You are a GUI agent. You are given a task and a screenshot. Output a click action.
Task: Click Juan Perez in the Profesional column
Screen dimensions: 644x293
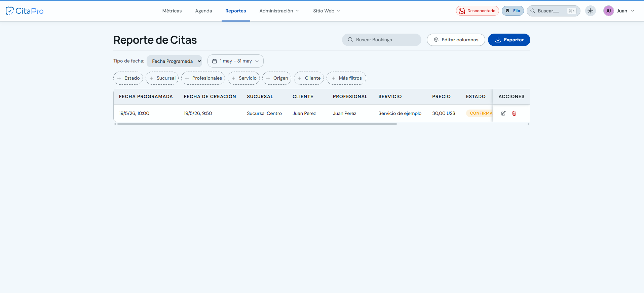coord(345,113)
